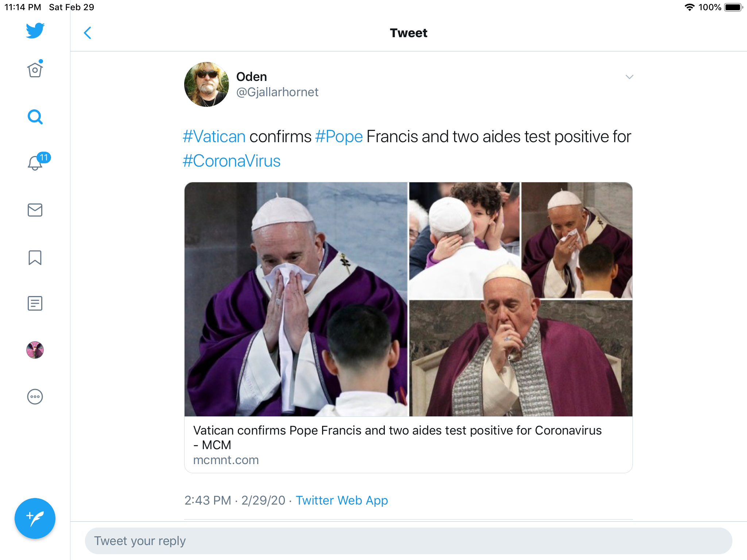747x560 pixels.
Task: Open your profile avatar in sidebar
Action: pos(35,350)
